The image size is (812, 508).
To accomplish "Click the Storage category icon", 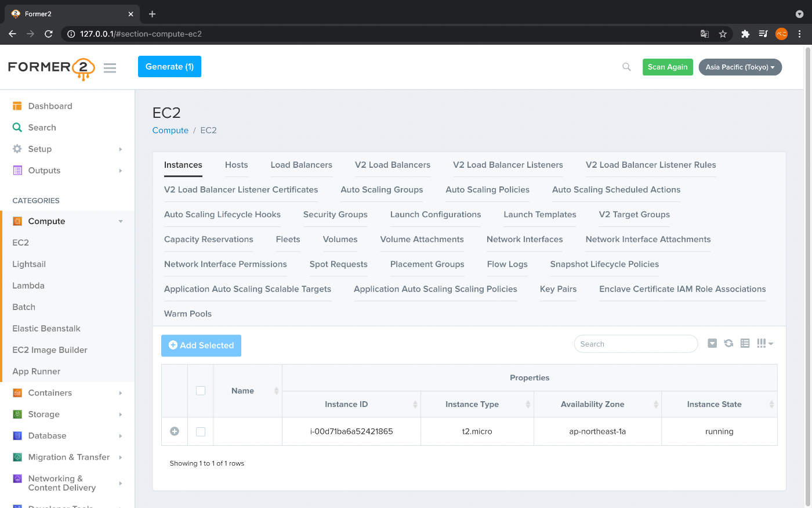I will pos(17,415).
